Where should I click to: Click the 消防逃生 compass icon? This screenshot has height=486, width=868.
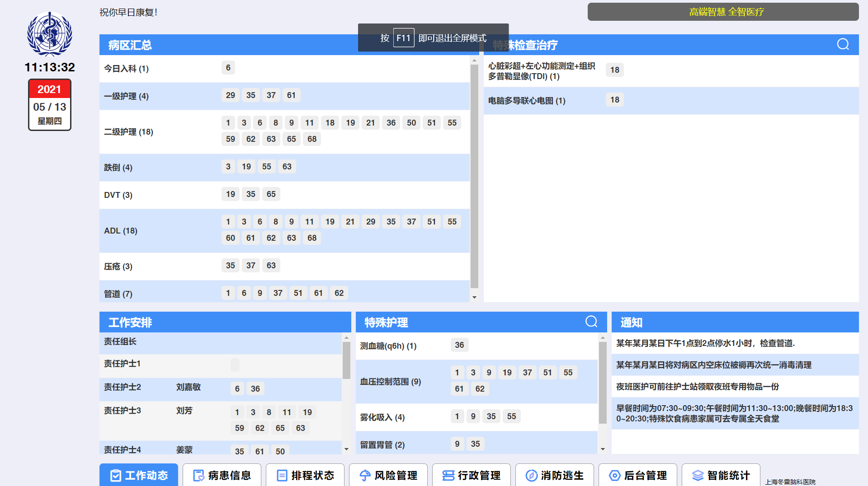(532, 476)
